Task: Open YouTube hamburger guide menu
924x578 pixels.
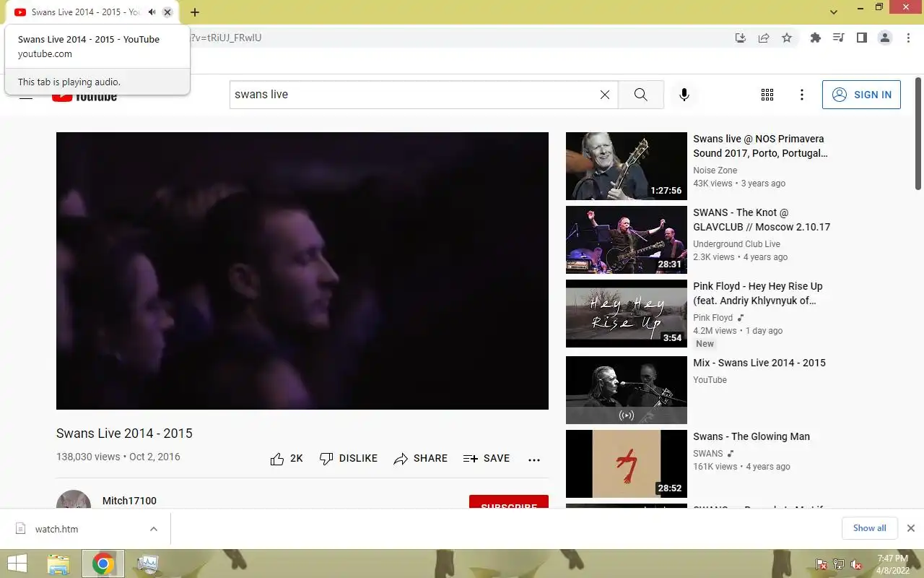Action: point(26,96)
